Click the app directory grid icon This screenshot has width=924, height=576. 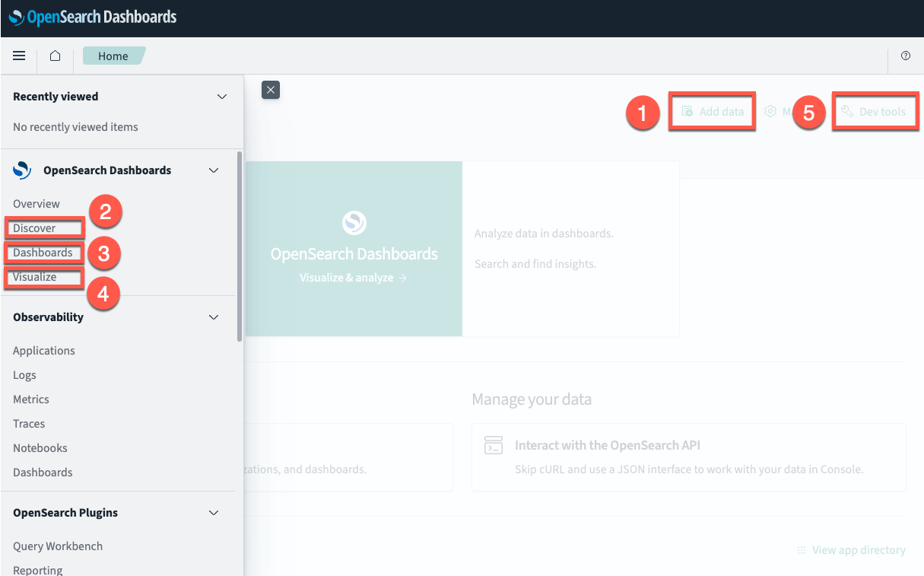(802, 550)
